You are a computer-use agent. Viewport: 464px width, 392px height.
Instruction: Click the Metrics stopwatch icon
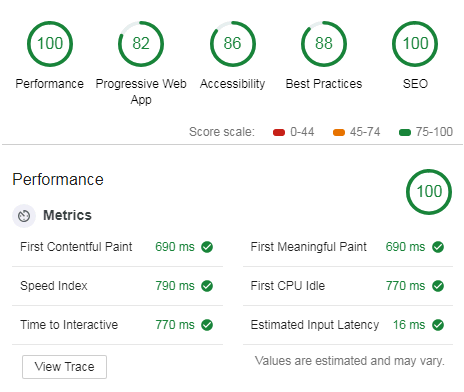(24, 216)
